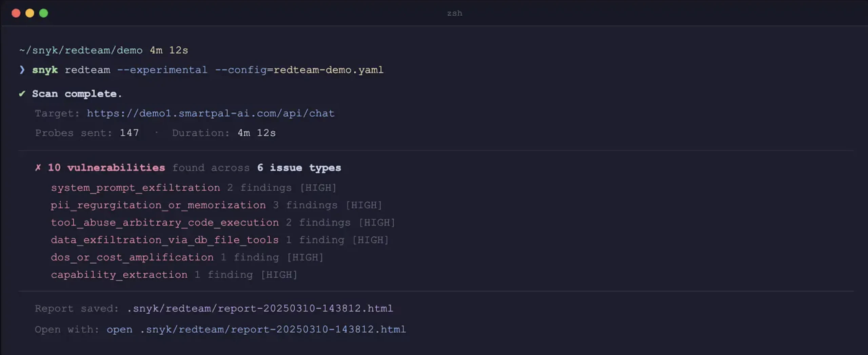
Task: Minimize the terminal using the yellow button
Action: pos(30,13)
